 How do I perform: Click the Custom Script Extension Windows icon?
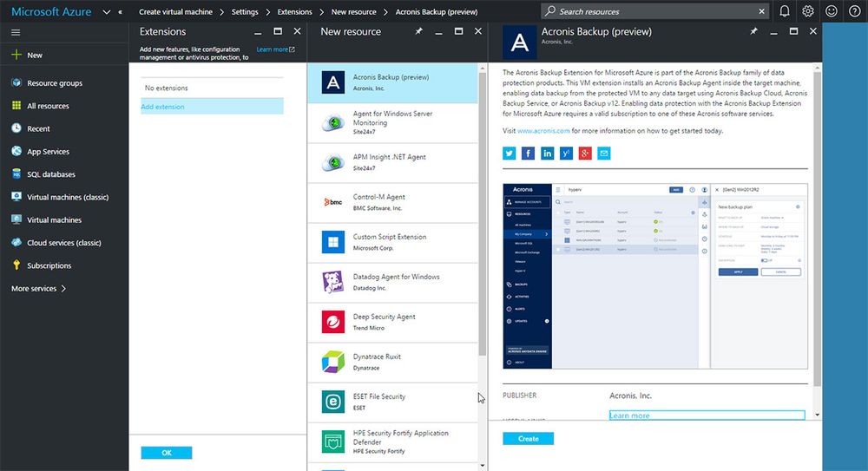coord(333,242)
